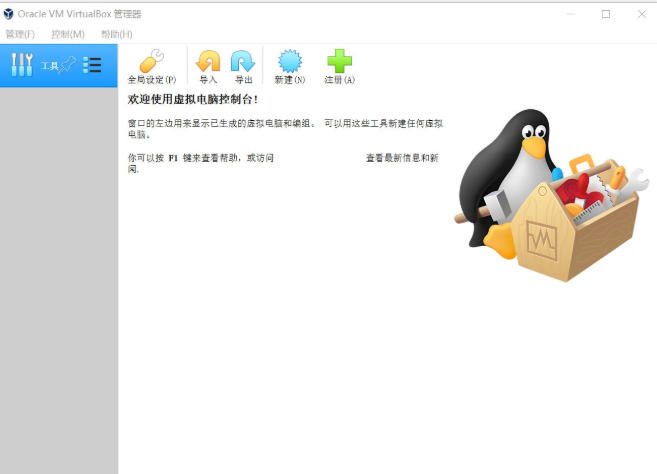This screenshot has height=474, width=657.
Task: Click the 欢迎使用虚拟电脑控制台 heading text
Action: point(192,99)
